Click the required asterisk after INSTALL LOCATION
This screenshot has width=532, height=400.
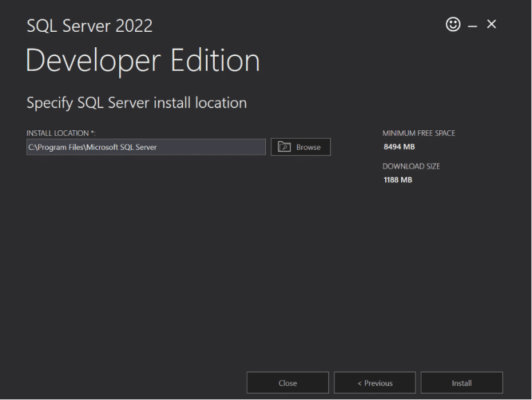93,132
